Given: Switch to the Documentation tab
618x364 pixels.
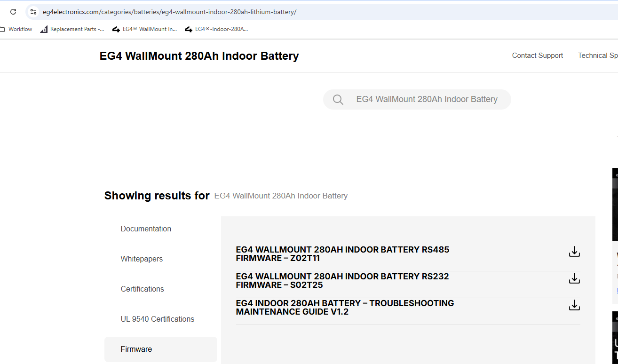Looking at the screenshot, I should pos(146,229).
